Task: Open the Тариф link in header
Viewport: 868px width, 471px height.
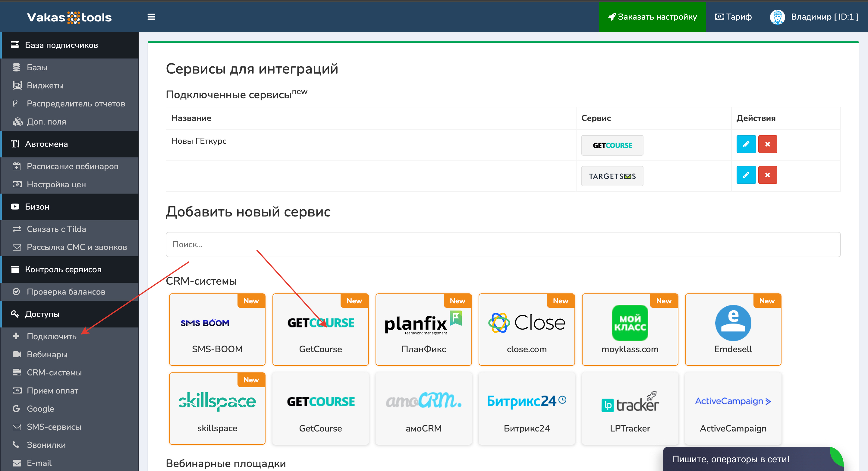Action: pyautogui.click(x=733, y=17)
